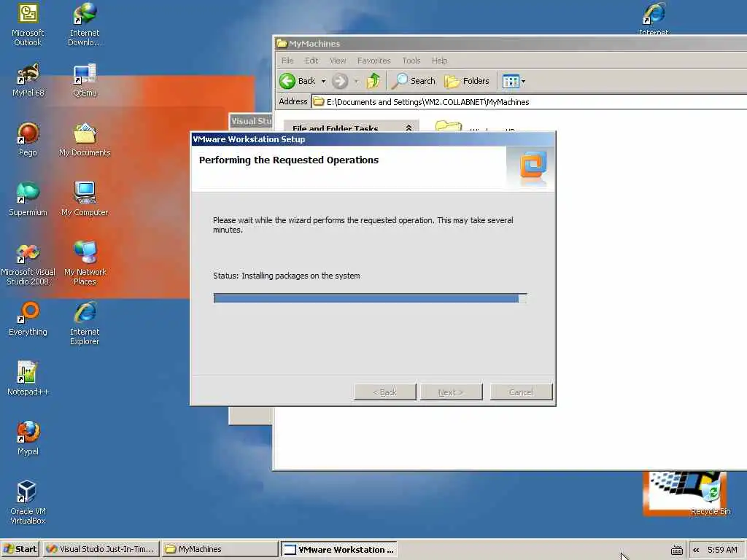Select the My Documents desktop icon

tap(85, 139)
